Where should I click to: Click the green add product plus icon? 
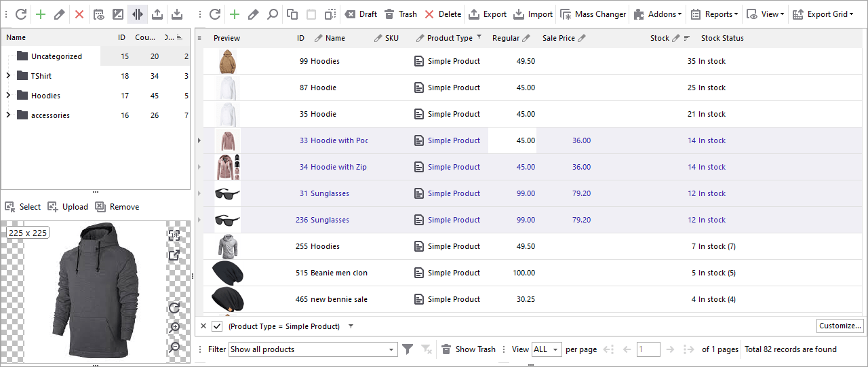coord(235,14)
